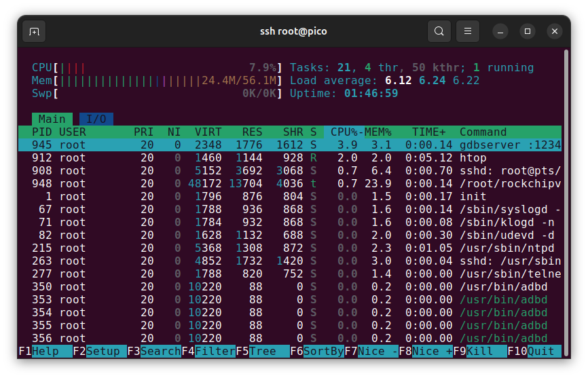The image size is (588, 378).
Task: Select the /sbin/udevd -d process row
Action: pyautogui.click(x=290, y=235)
